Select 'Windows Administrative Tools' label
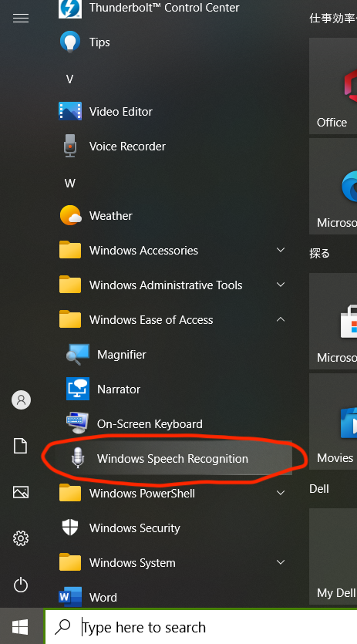357x644 pixels. click(x=166, y=285)
